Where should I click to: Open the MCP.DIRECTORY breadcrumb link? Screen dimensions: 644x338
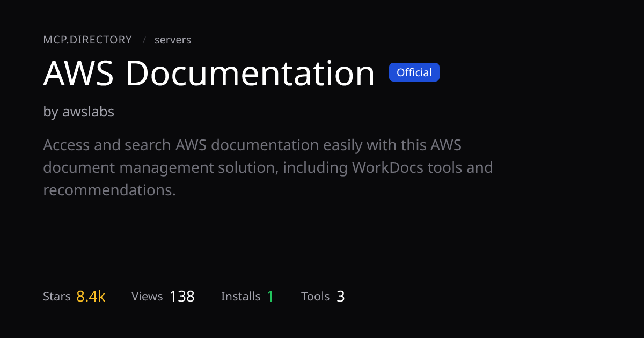pos(87,40)
